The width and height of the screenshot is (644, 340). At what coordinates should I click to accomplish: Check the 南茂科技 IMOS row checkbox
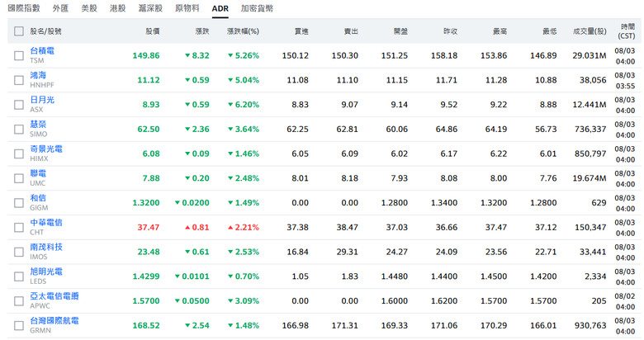(19, 252)
